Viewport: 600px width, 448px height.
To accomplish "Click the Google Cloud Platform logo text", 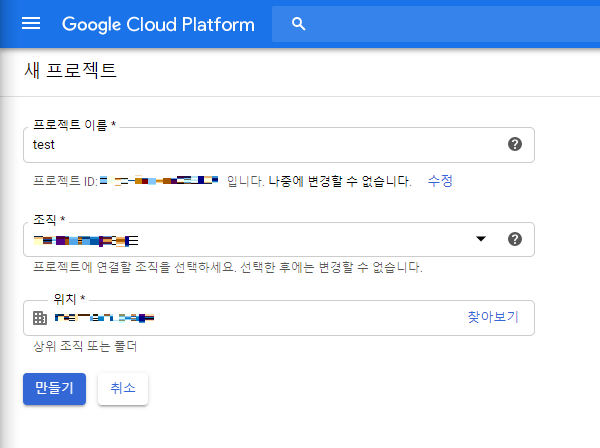I will click(158, 24).
